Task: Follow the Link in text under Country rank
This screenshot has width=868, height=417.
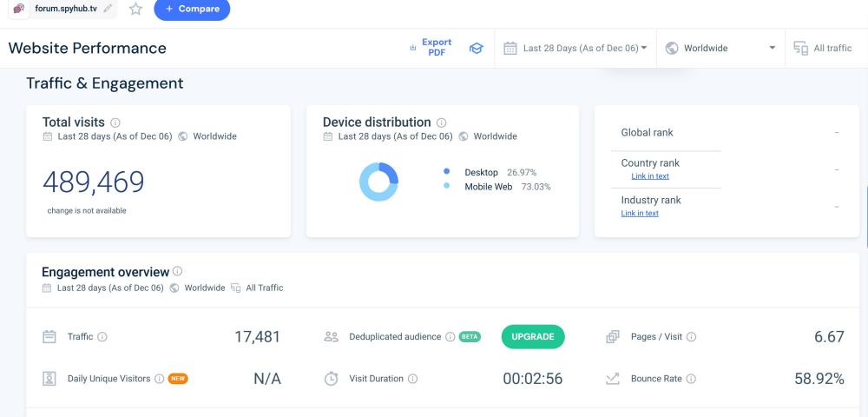Action: click(650, 176)
